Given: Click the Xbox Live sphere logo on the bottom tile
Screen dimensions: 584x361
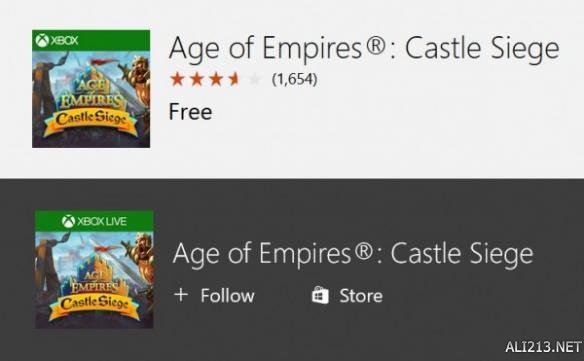Looking at the screenshot, I should point(68,221).
